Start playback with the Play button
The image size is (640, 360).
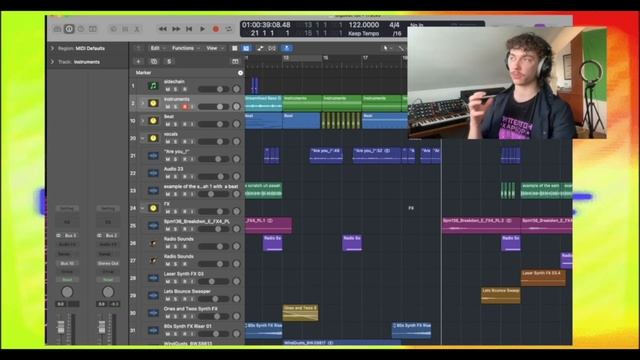click(x=202, y=29)
